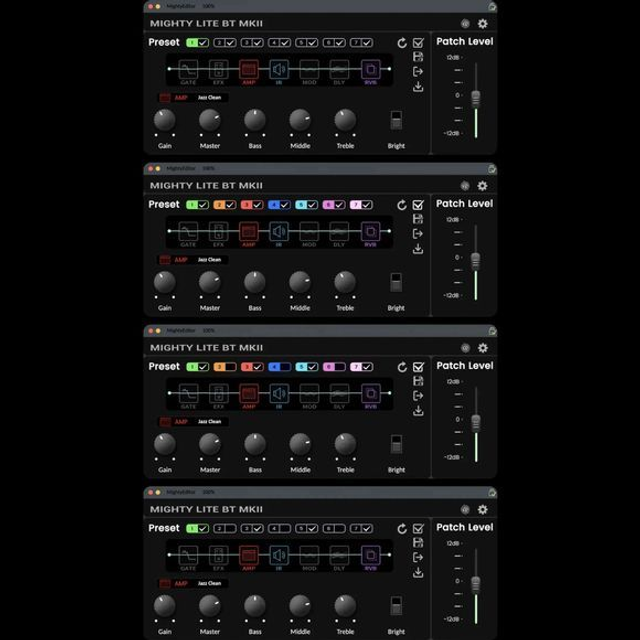Viewport: 640px width, 640px height.
Task: Click the Master knob in the second window
Action: pyautogui.click(x=210, y=282)
